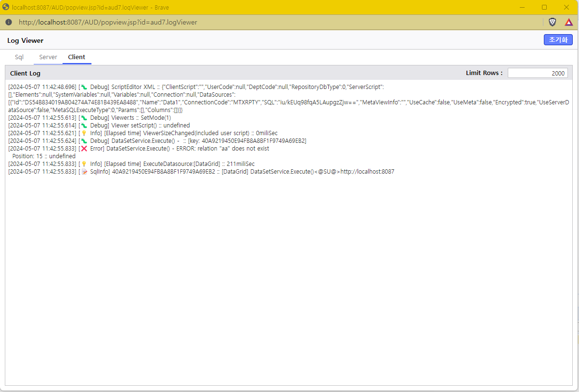Click the red X icon on the Error log entry
Viewport: 579px width, 392px height.
click(84, 149)
